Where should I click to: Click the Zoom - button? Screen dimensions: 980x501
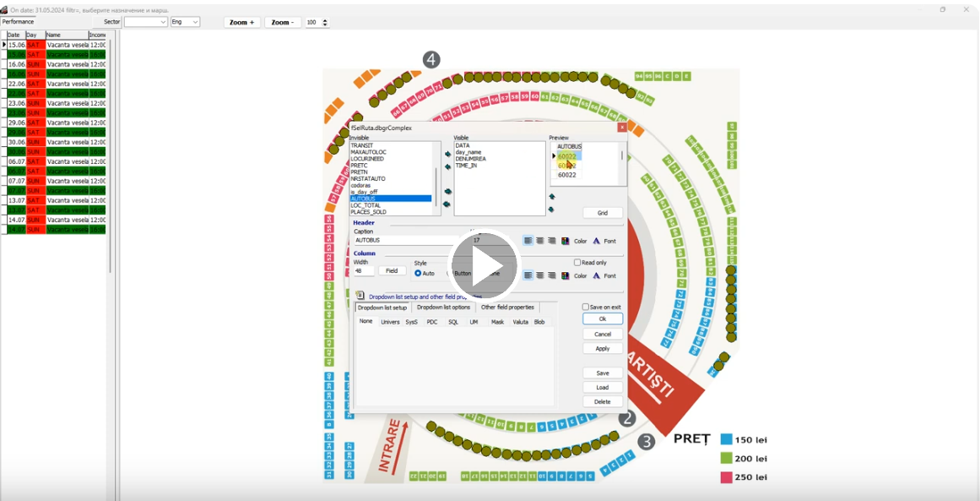pyautogui.click(x=283, y=23)
